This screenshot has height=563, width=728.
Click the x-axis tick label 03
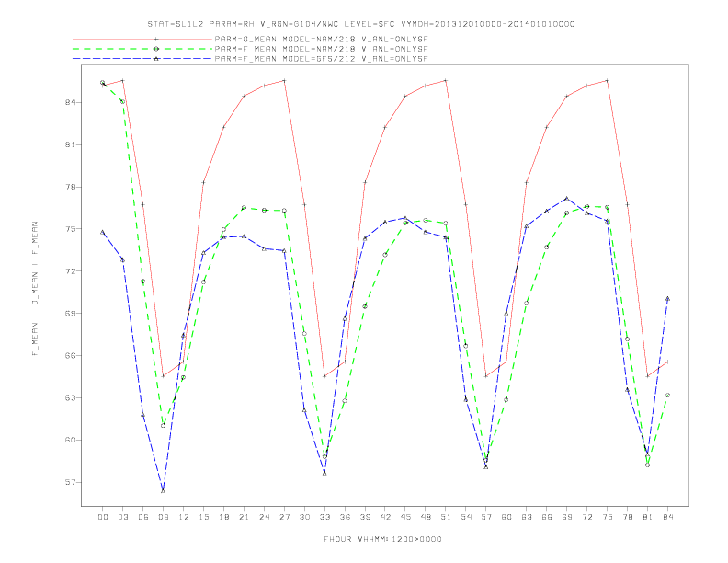point(122,517)
